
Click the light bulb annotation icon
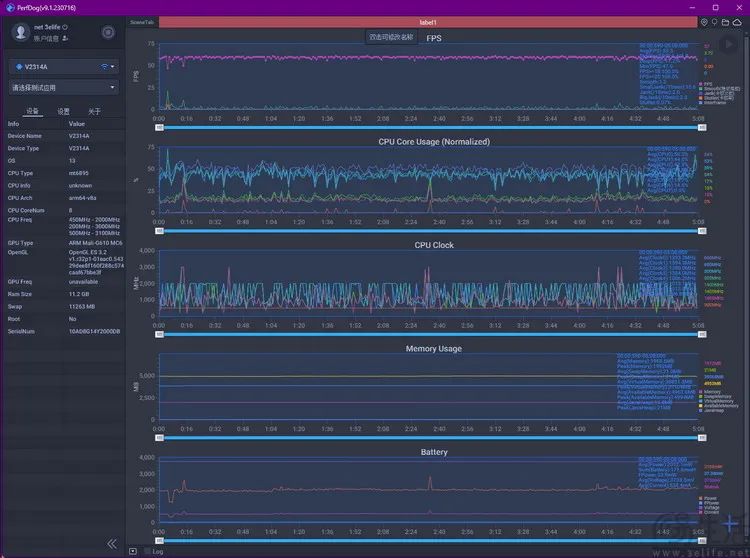(x=714, y=21)
